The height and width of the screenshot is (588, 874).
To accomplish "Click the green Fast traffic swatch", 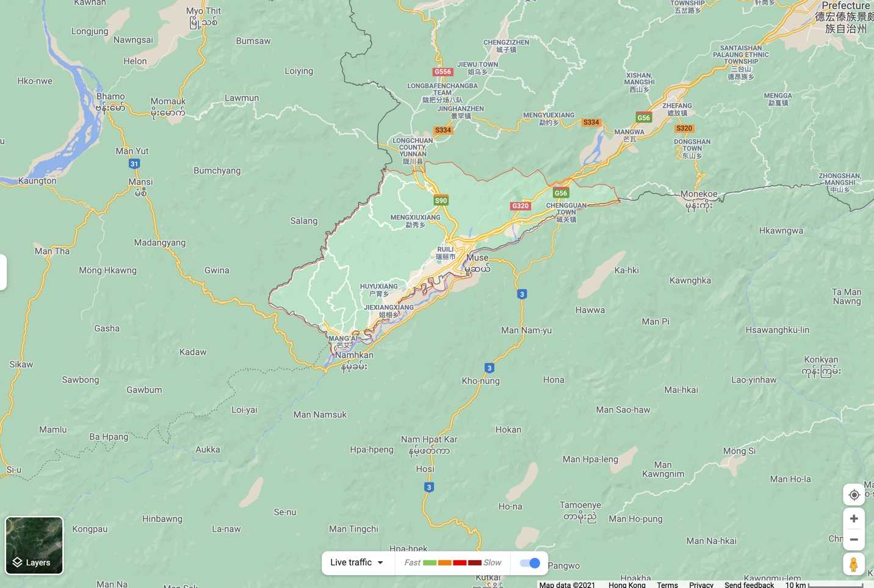I will point(430,563).
